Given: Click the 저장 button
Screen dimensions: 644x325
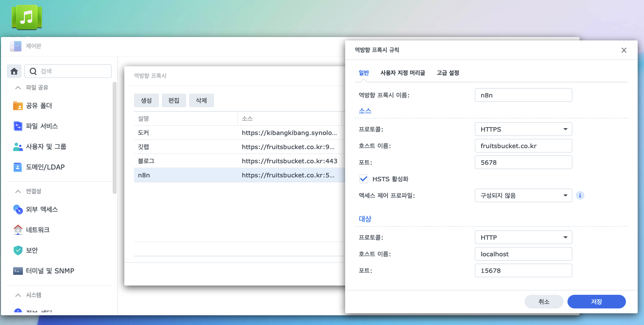Looking at the screenshot, I should tap(596, 302).
